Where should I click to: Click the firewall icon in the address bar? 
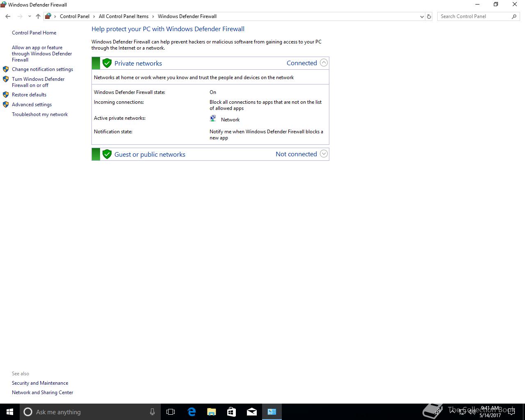(x=48, y=16)
